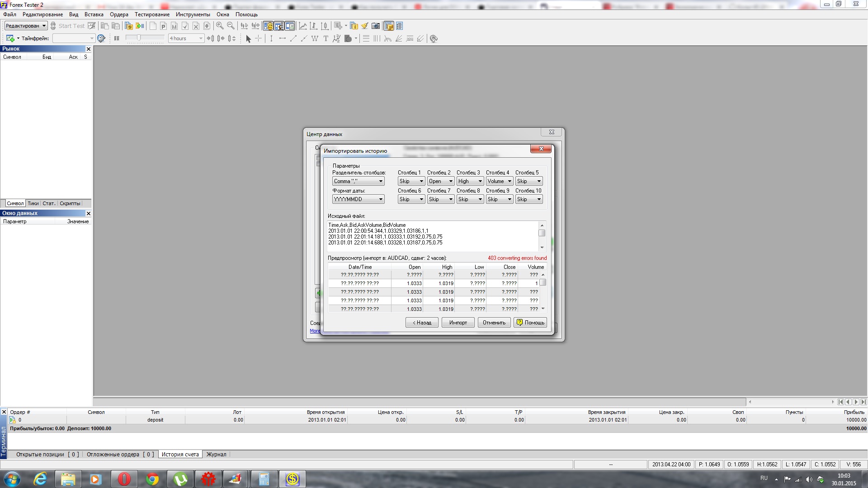868x488 pixels.
Task: Open the Редактирован mode dropdown
Action: pyautogui.click(x=26, y=26)
